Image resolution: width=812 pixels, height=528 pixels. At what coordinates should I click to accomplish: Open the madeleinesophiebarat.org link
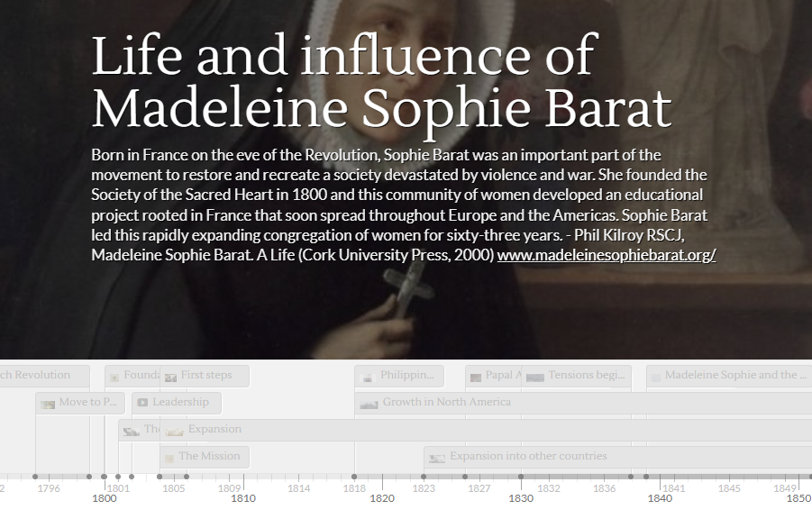(x=607, y=256)
